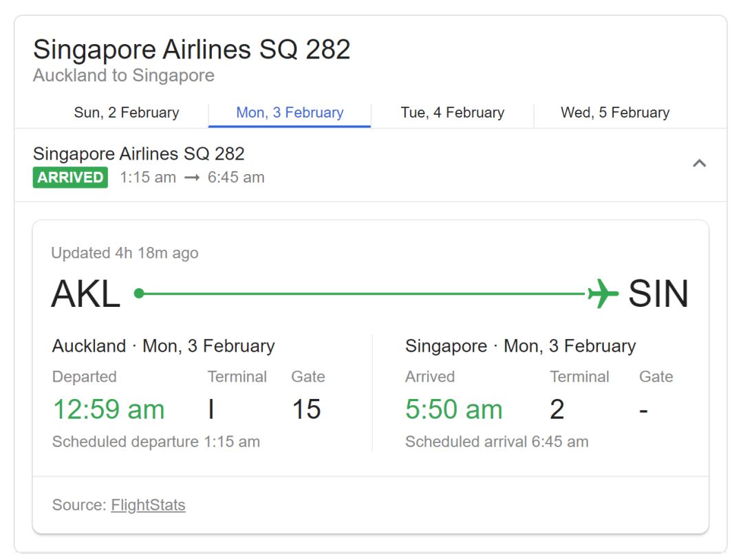Screen dimensions: 743x560
Task: Select the Mon, 3 February tab
Action: tap(290, 113)
